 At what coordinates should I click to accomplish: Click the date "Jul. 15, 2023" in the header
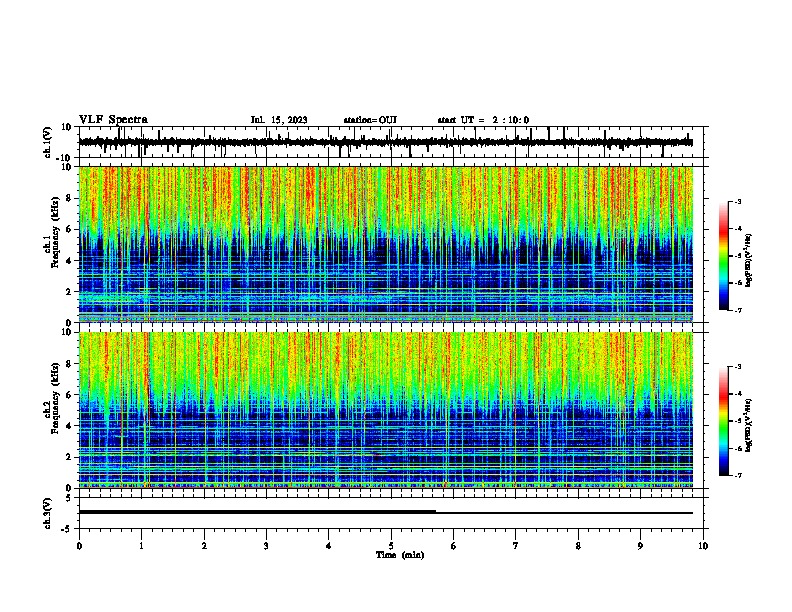(x=279, y=120)
